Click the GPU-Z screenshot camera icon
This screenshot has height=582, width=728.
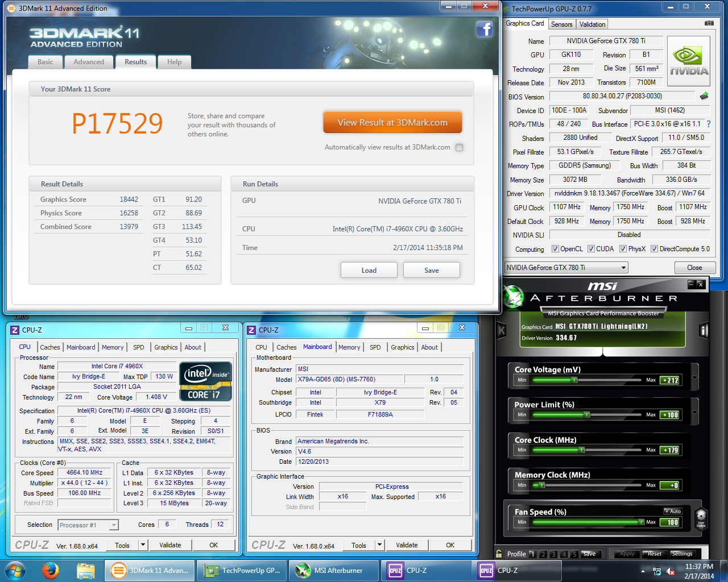(x=709, y=23)
